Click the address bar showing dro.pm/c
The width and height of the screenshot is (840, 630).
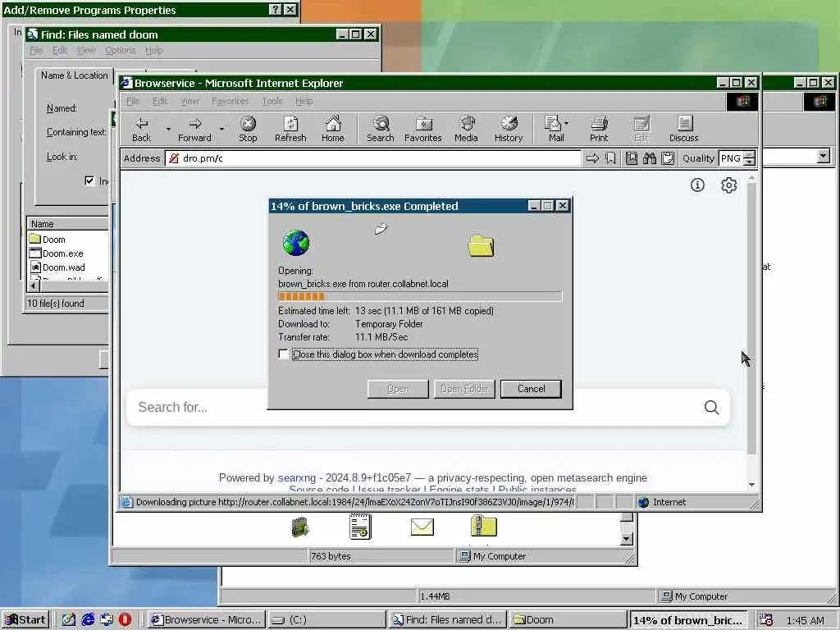[373, 158]
